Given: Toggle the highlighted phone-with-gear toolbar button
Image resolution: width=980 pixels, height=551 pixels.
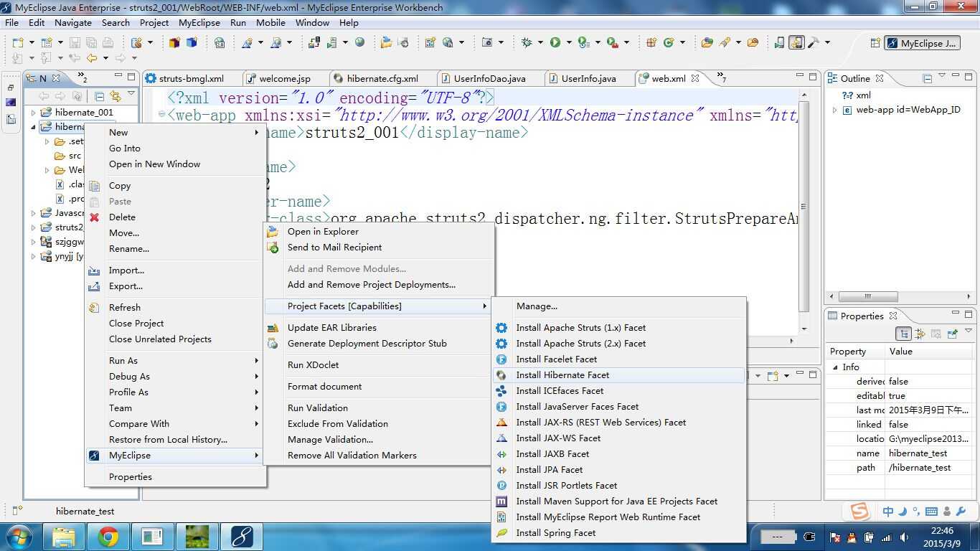Looking at the screenshot, I should 796,43.
